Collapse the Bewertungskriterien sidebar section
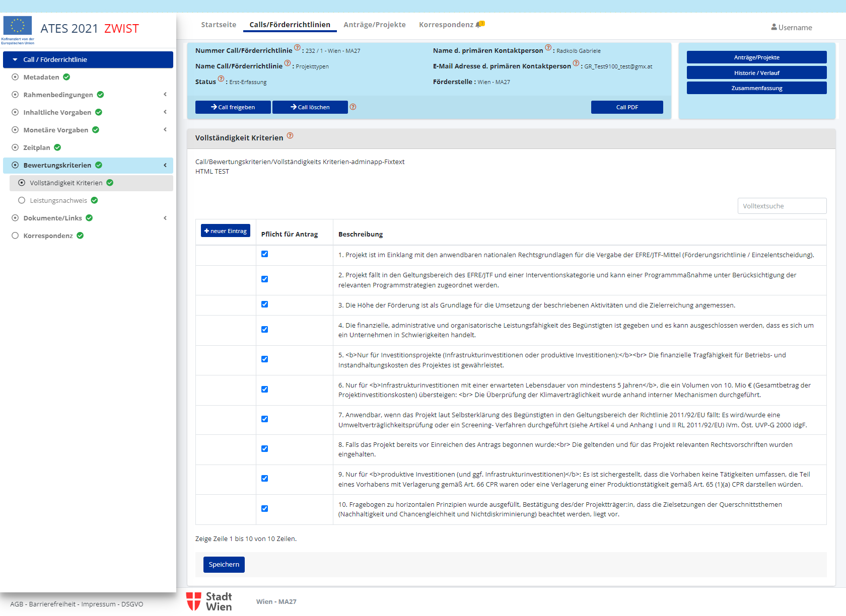The image size is (846, 616). tap(165, 165)
